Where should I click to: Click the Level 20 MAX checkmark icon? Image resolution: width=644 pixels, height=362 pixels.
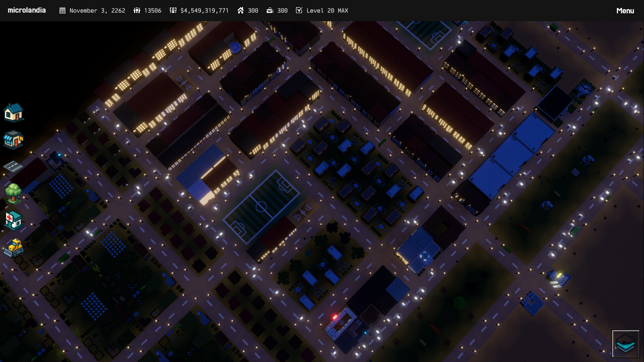(x=299, y=10)
